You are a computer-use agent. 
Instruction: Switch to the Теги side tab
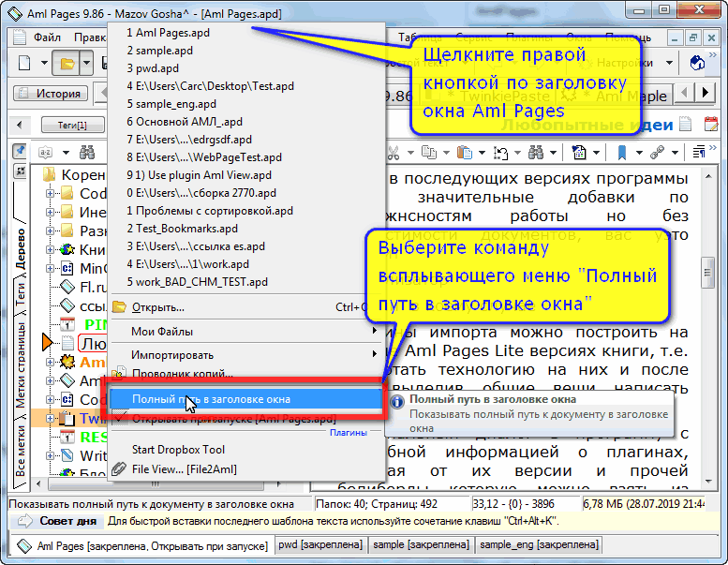(20, 295)
